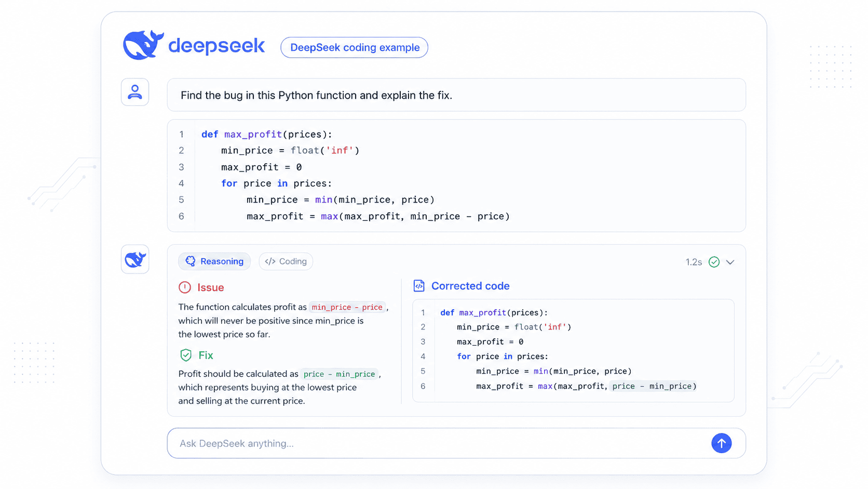Click for price in prices line in original code

(277, 183)
